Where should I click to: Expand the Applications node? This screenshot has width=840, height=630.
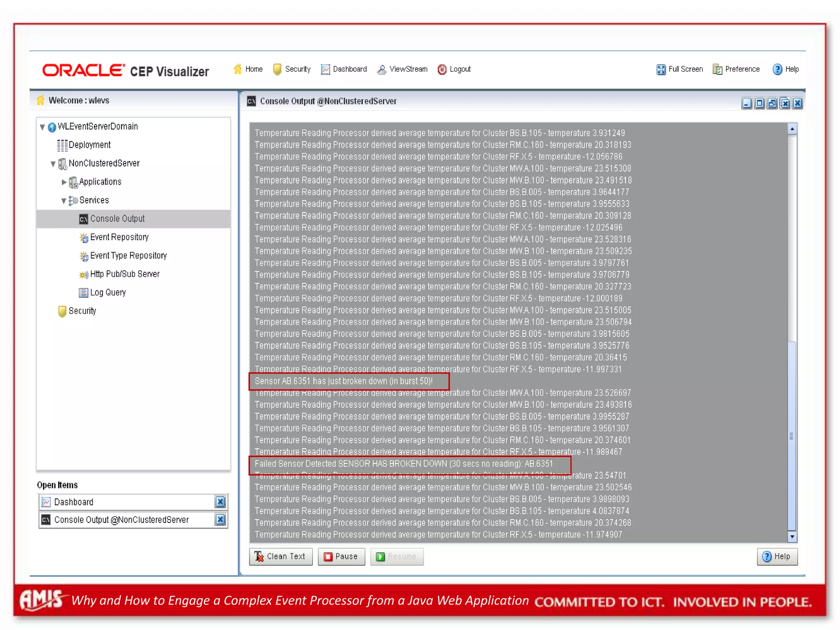click(x=64, y=182)
